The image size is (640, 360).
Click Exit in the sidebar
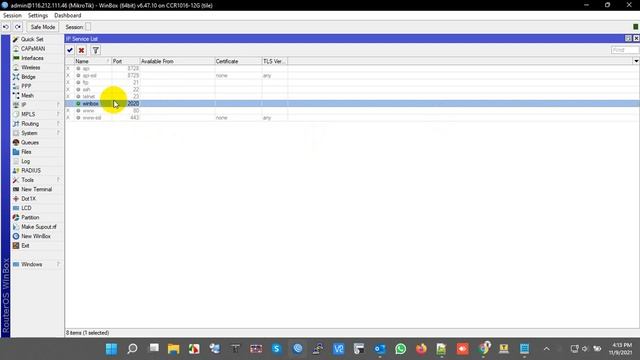coord(25,246)
